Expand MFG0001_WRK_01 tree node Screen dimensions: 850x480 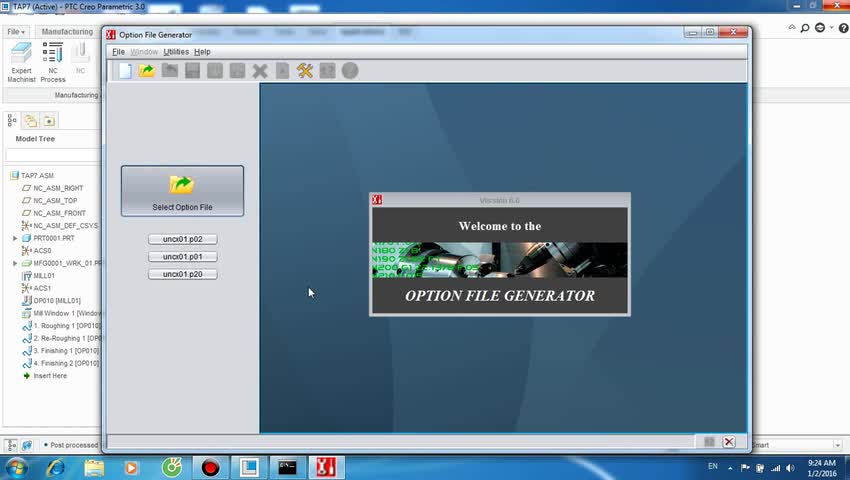point(15,263)
